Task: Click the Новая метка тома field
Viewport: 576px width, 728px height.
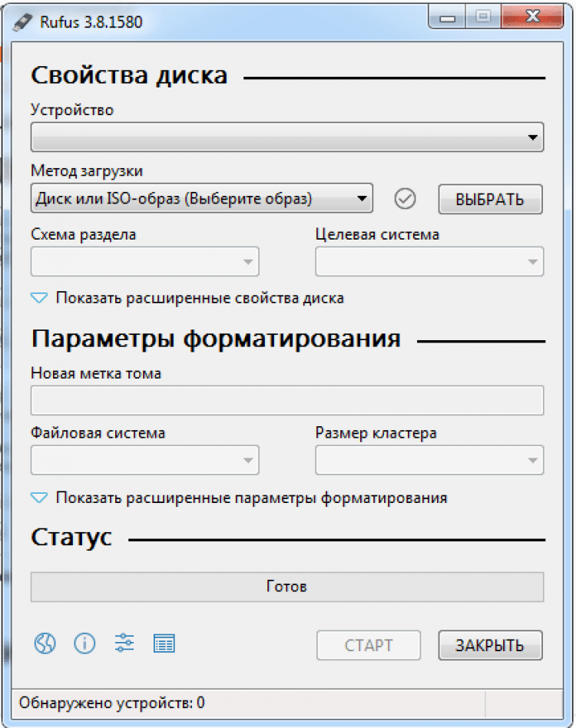Action: pyautogui.click(x=286, y=400)
